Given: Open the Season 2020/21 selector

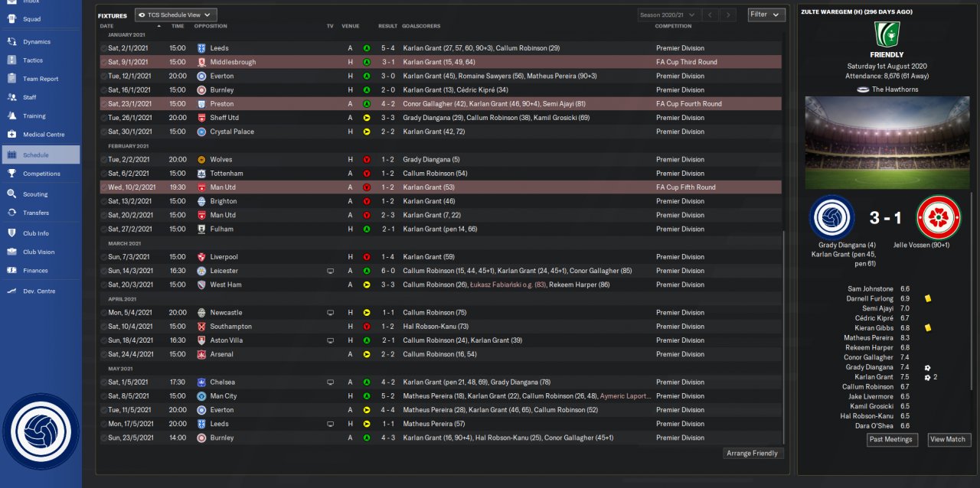Looking at the screenshot, I should [666, 15].
